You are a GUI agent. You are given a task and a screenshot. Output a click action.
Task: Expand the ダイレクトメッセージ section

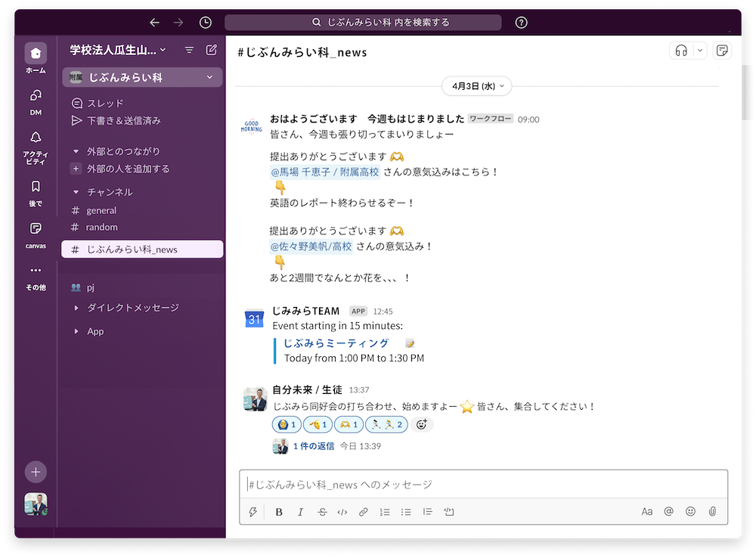point(76,308)
